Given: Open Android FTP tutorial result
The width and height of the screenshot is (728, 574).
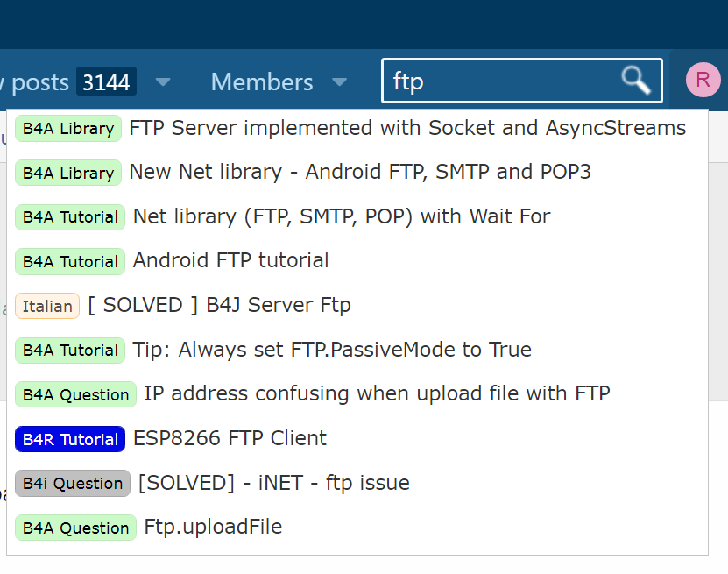Looking at the screenshot, I should click(231, 260).
